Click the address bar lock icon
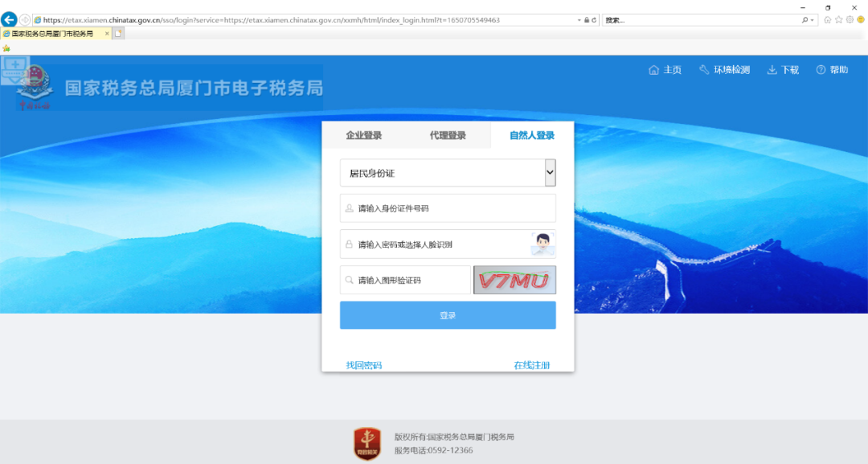Viewport: 868px width, 464px height. click(x=587, y=20)
